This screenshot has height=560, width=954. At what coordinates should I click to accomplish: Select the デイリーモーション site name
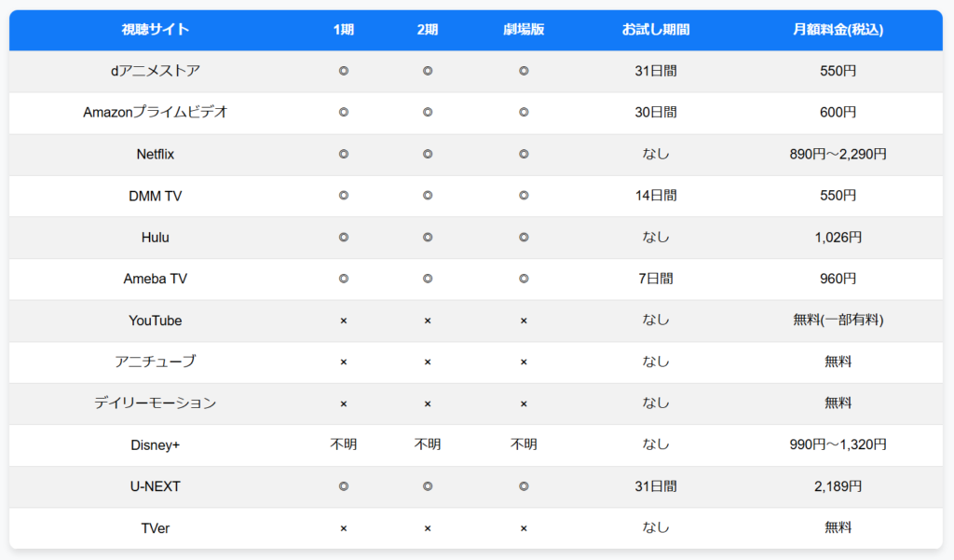pos(156,403)
